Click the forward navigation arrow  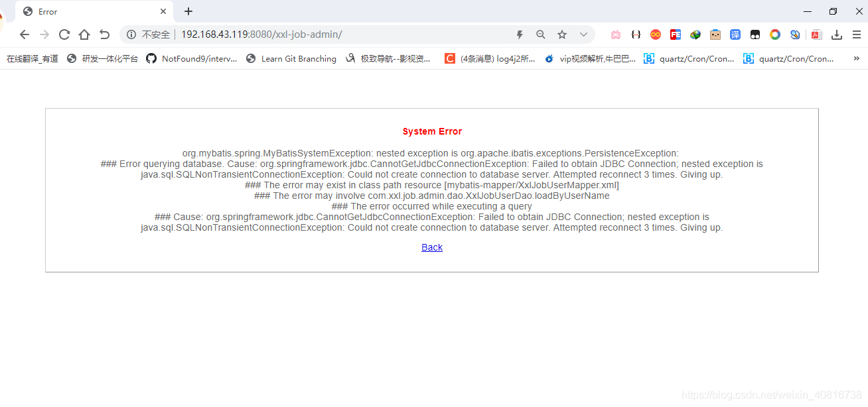pyautogui.click(x=44, y=34)
